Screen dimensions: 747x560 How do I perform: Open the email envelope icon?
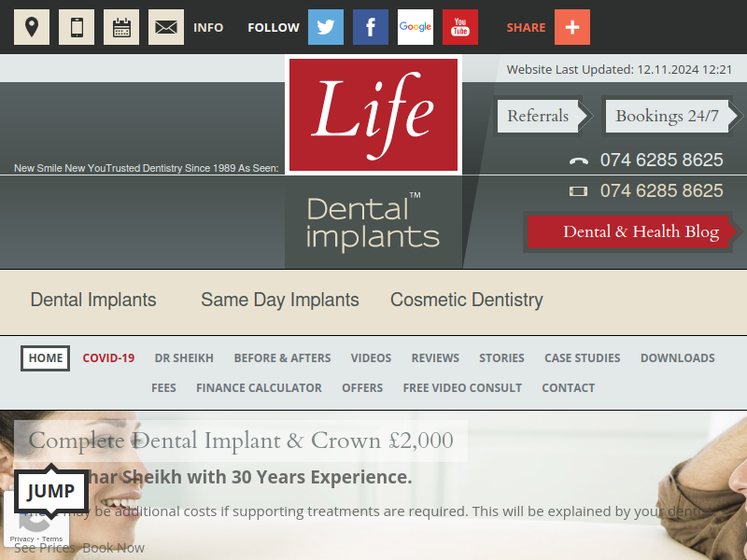pos(166,27)
